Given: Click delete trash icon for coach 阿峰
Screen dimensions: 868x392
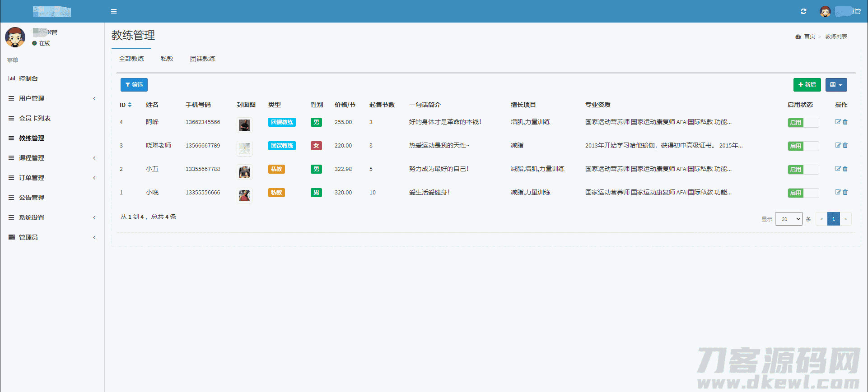Looking at the screenshot, I should (845, 122).
